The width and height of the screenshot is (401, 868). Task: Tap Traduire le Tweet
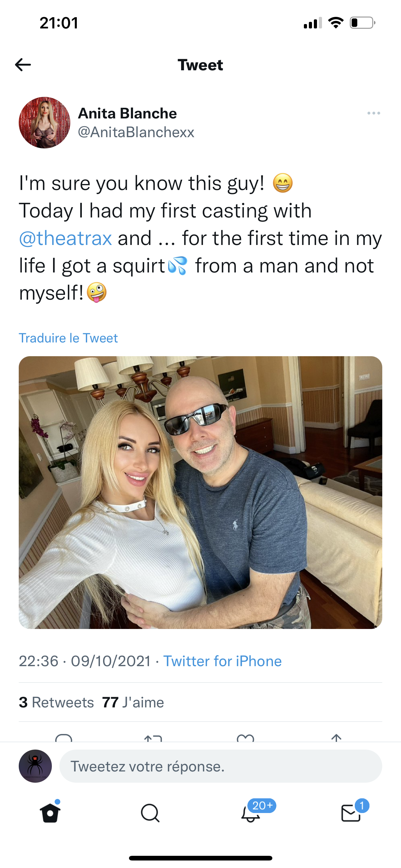(x=68, y=338)
